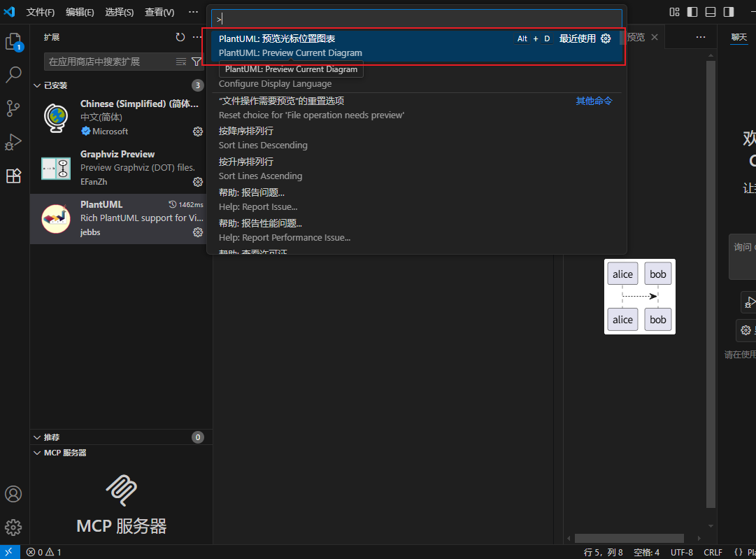Open PlantUML extension manage gear
Screen dimensions: 756x559
coord(198,232)
